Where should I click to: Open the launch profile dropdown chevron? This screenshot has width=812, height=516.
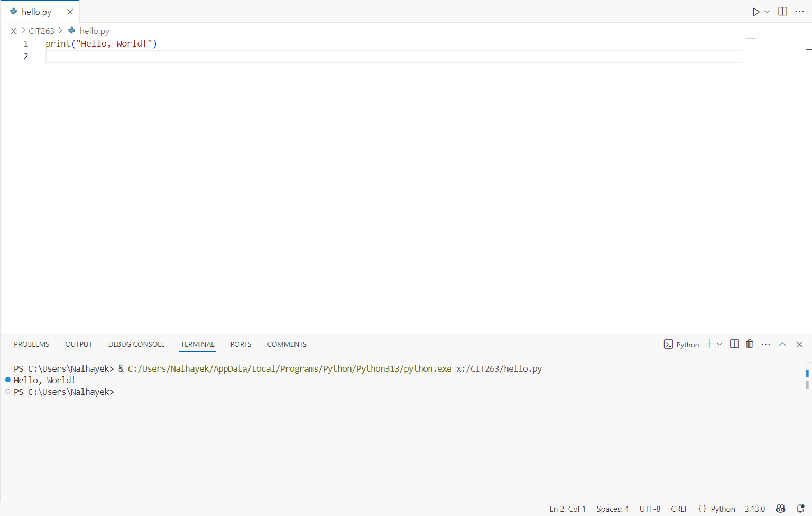[719, 345]
